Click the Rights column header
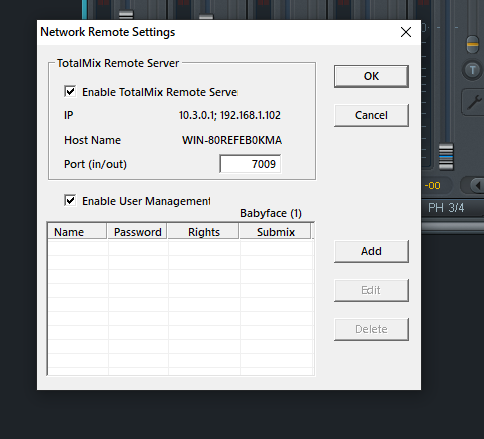The width and height of the screenshot is (484, 439). click(203, 231)
